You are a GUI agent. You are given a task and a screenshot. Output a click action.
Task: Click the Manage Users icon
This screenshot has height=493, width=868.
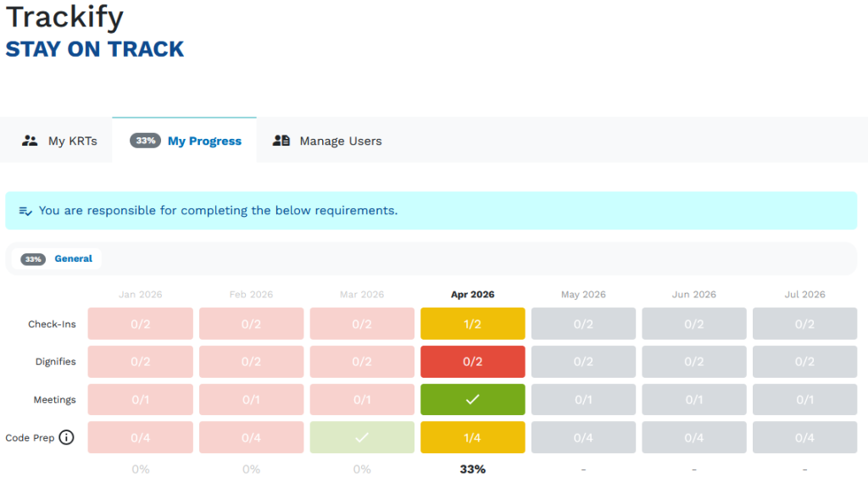[281, 141]
